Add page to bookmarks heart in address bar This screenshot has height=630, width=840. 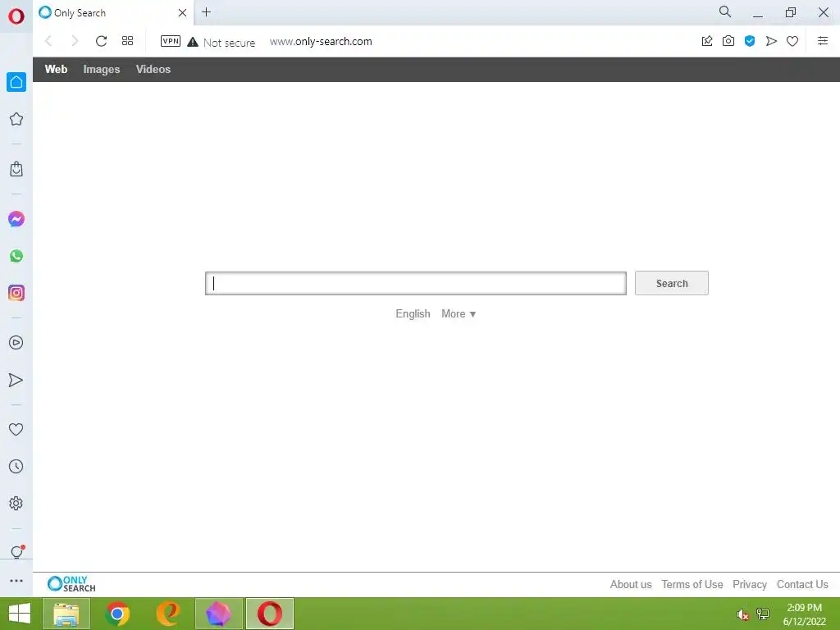pos(792,41)
